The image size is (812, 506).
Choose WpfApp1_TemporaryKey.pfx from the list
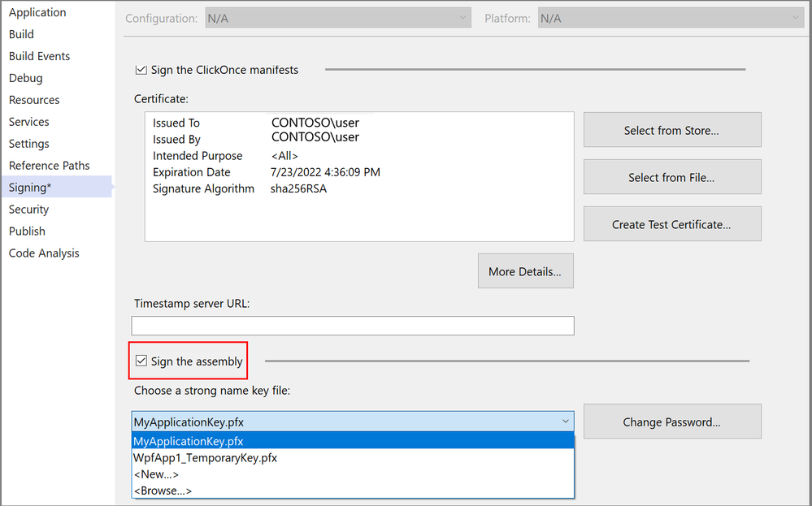tap(353, 458)
